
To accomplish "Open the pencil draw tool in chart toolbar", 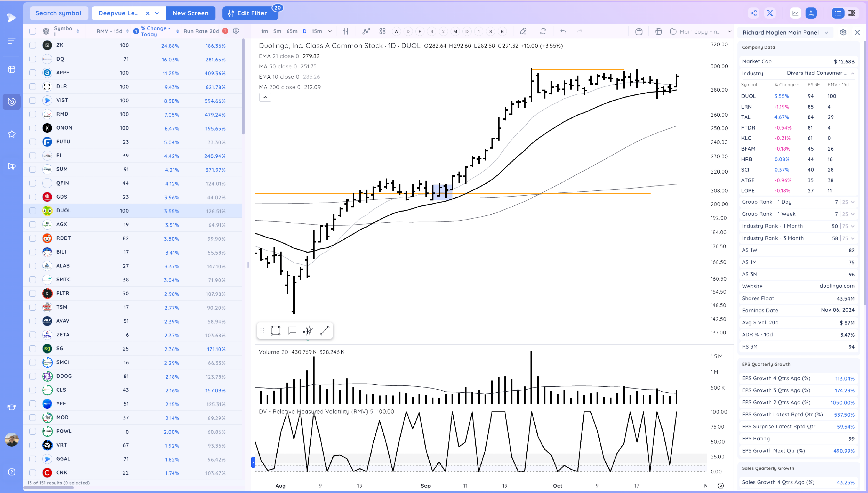I will coord(523,31).
